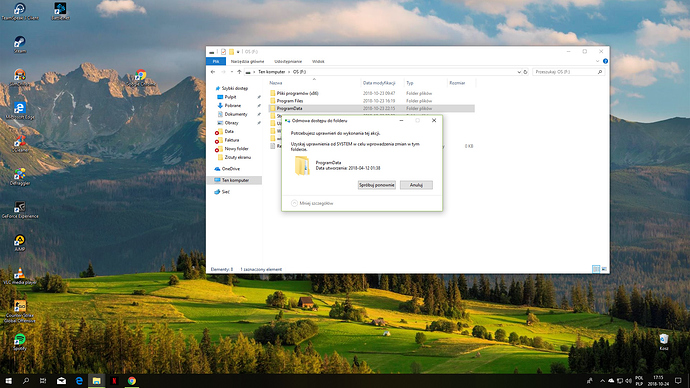Launch Chrome from the taskbar
Viewport: 690px width, 388px height.
point(132,381)
